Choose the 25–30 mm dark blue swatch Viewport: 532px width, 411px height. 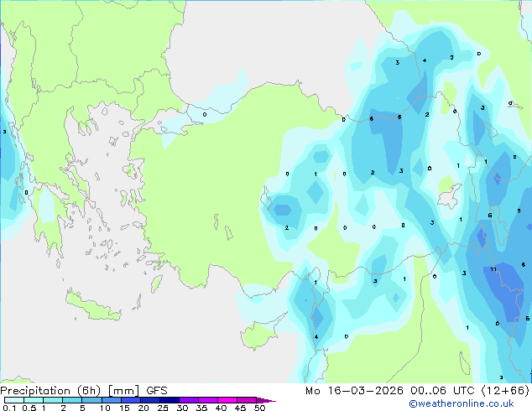pos(170,400)
